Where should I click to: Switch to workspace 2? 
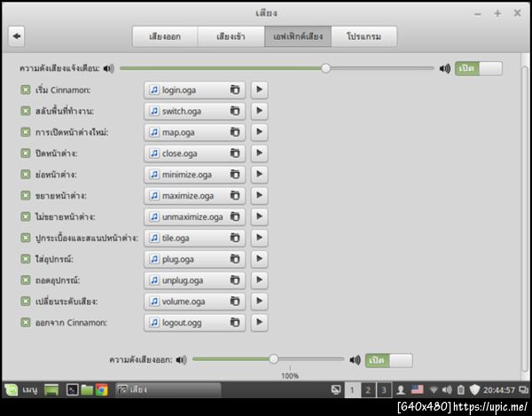(x=368, y=390)
